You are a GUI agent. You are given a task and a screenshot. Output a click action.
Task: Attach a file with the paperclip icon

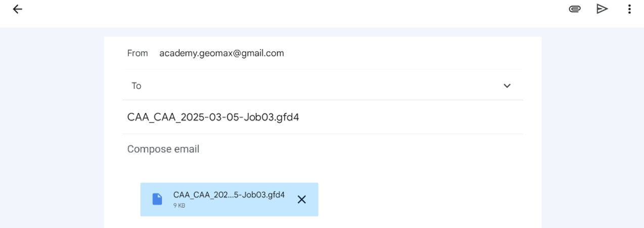[x=574, y=9]
